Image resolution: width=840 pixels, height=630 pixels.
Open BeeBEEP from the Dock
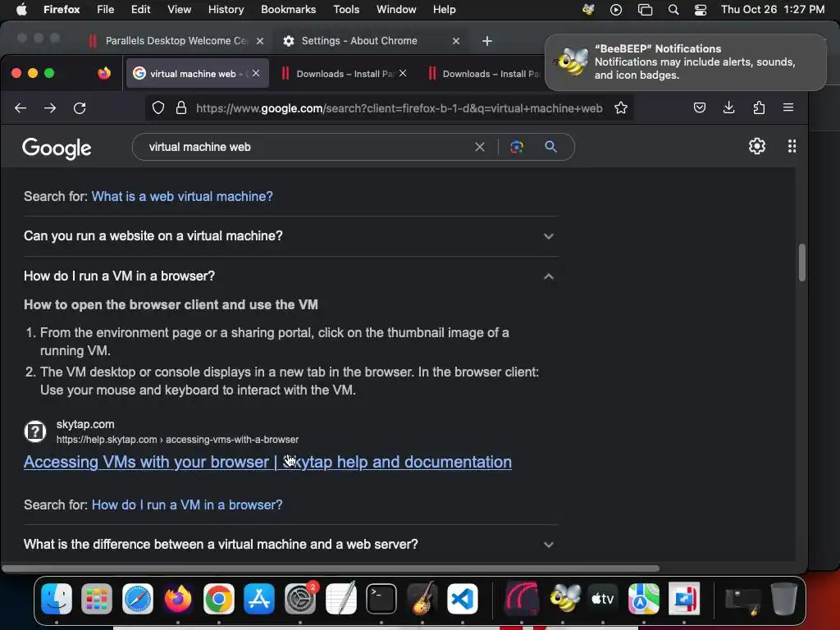tap(563, 598)
